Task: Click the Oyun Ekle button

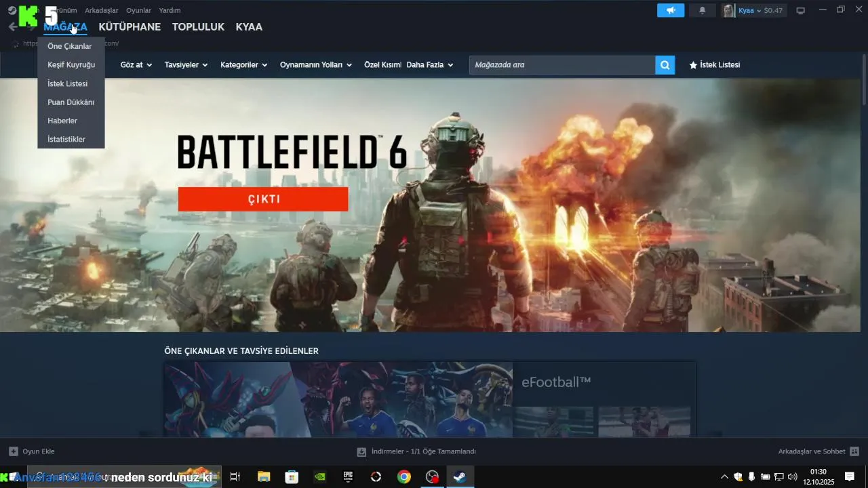Action: (32, 451)
